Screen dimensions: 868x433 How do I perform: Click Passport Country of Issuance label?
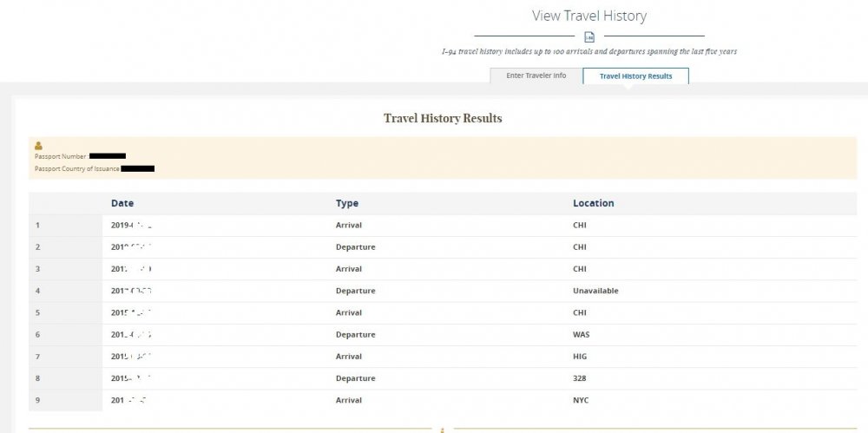[x=77, y=169]
